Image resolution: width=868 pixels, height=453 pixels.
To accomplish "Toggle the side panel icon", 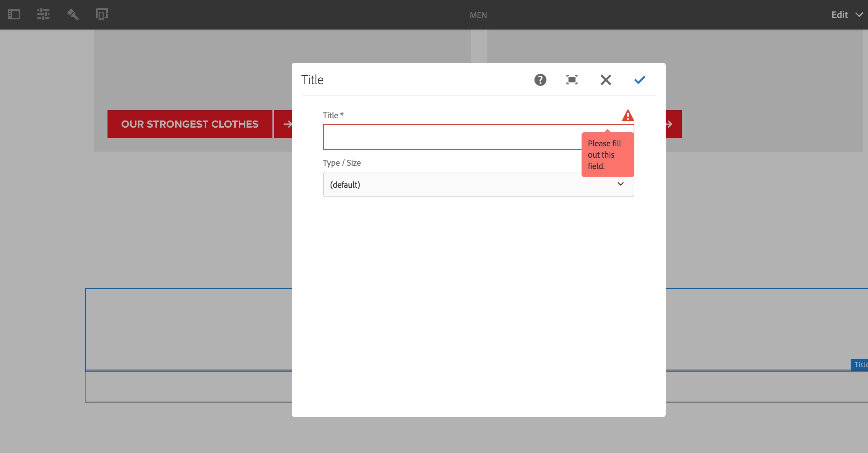I will [14, 14].
